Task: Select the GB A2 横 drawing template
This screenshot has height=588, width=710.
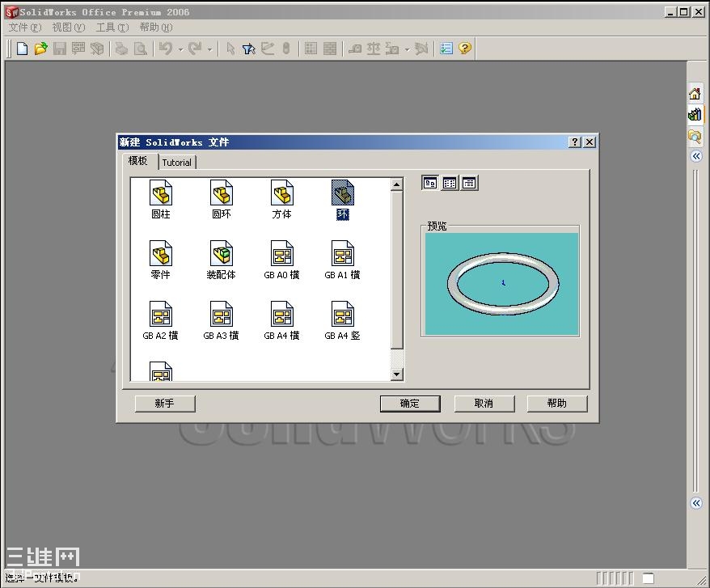Action: pyautogui.click(x=160, y=321)
